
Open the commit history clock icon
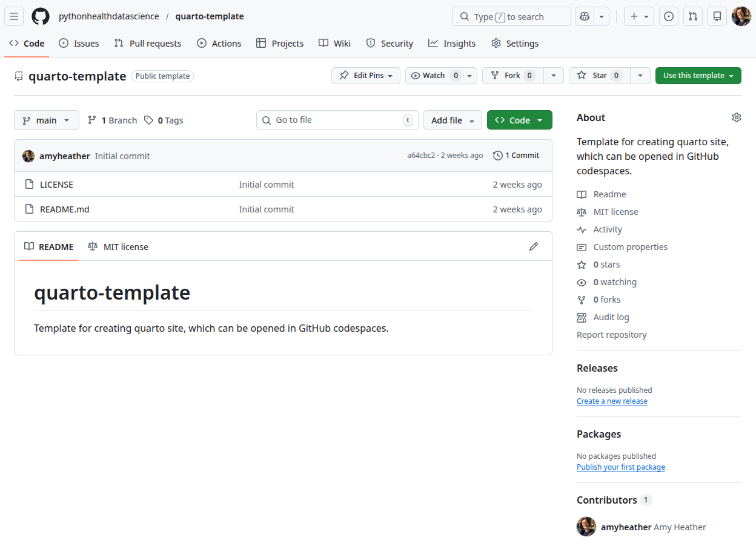coord(497,155)
